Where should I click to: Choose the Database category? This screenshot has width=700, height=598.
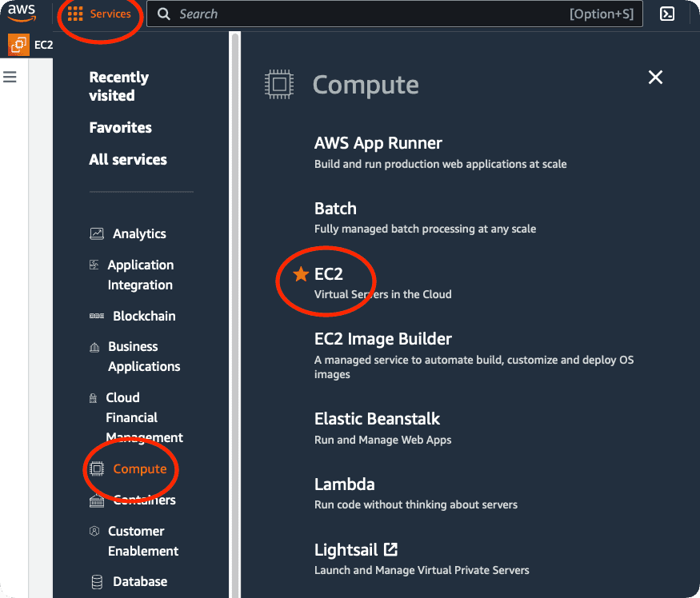coord(139,581)
